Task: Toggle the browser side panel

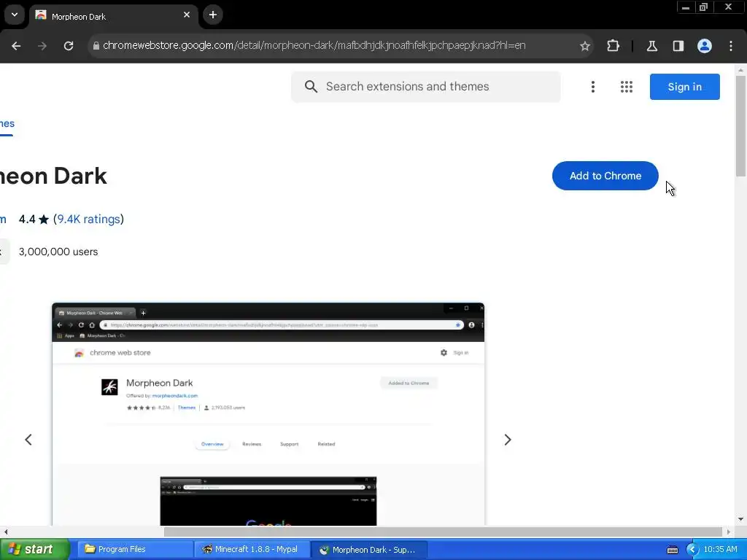Action: coord(678,46)
